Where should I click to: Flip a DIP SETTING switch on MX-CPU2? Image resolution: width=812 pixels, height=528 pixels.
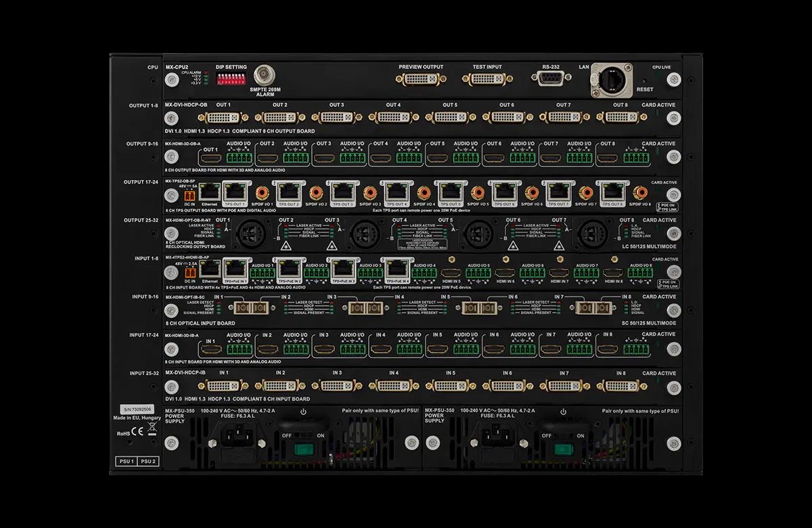click(230, 76)
